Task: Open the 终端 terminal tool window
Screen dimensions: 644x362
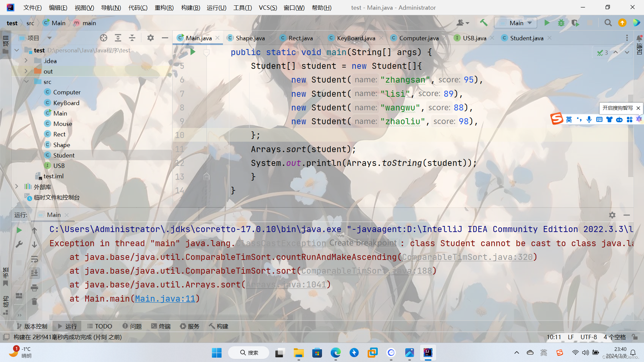Action: pyautogui.click(x=161, y=326)
